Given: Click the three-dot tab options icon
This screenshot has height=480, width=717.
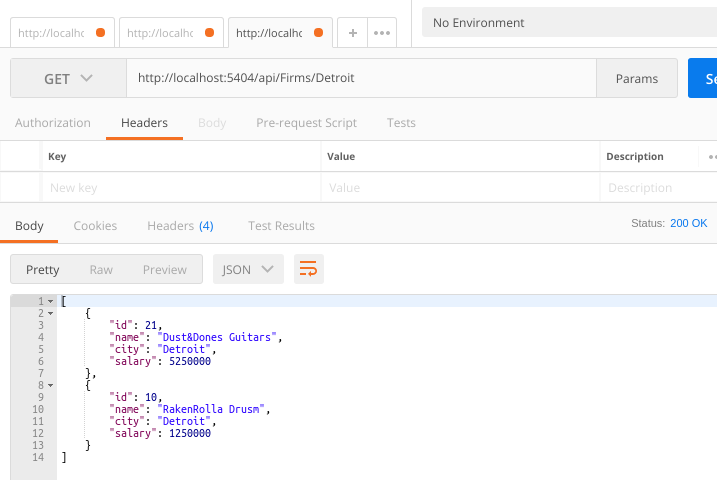Looking at the screenshot, I should pyautogui.click(x=381, y=33).
